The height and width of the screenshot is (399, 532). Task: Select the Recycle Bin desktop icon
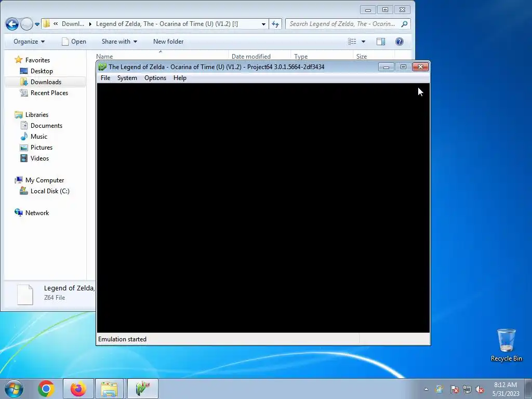(506, 345)
